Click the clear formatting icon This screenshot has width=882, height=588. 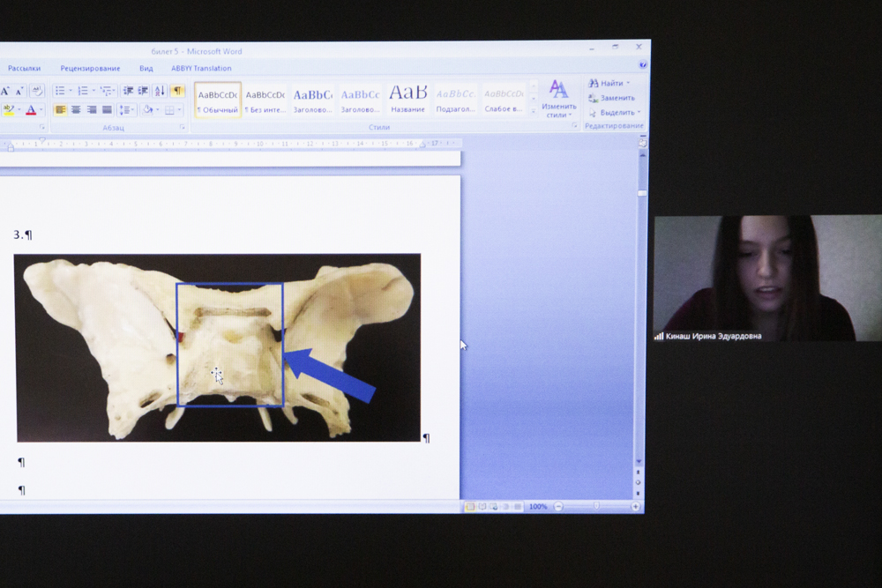click(x=37, y=91)
